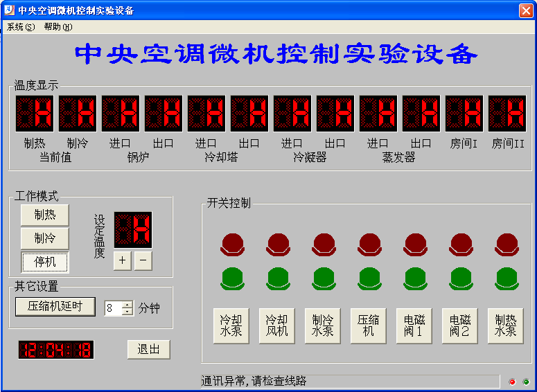Click the green lamp above 压缩机
Viewport: 537px width, 392px height.
coord(370,278)
